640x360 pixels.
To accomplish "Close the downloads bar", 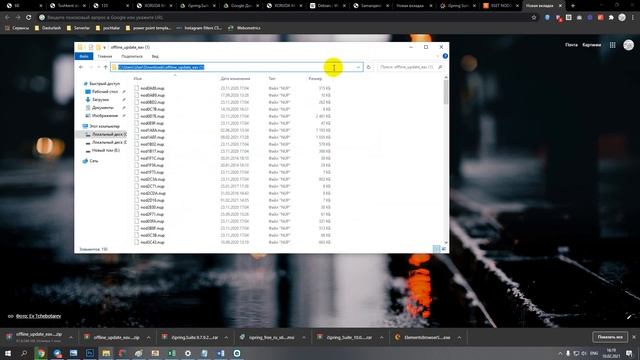I will (634, 337).
